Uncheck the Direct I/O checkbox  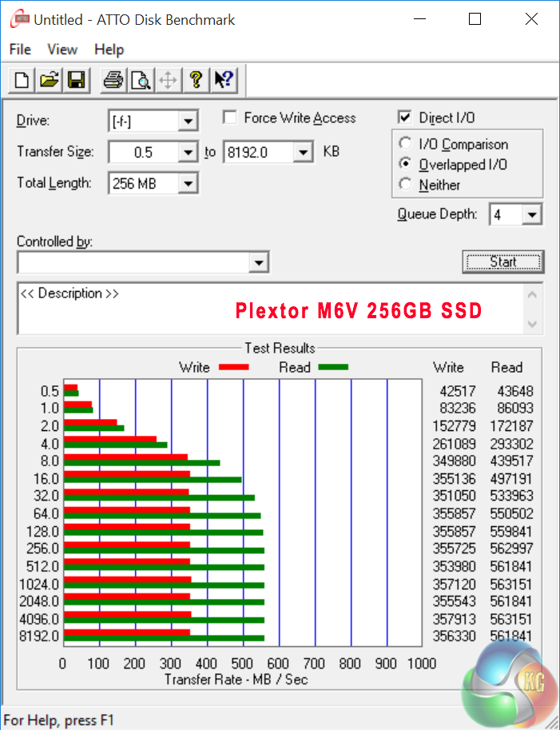(405, 118)
